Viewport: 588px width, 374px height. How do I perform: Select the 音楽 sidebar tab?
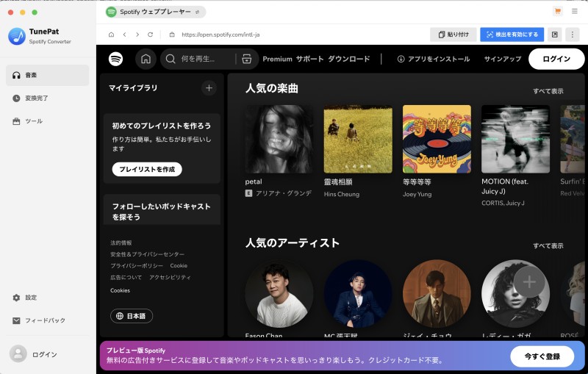coord(47,76)
